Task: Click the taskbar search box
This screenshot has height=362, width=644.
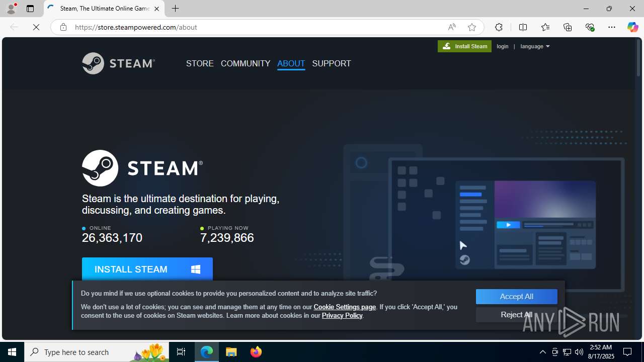Action: point(97,352)
